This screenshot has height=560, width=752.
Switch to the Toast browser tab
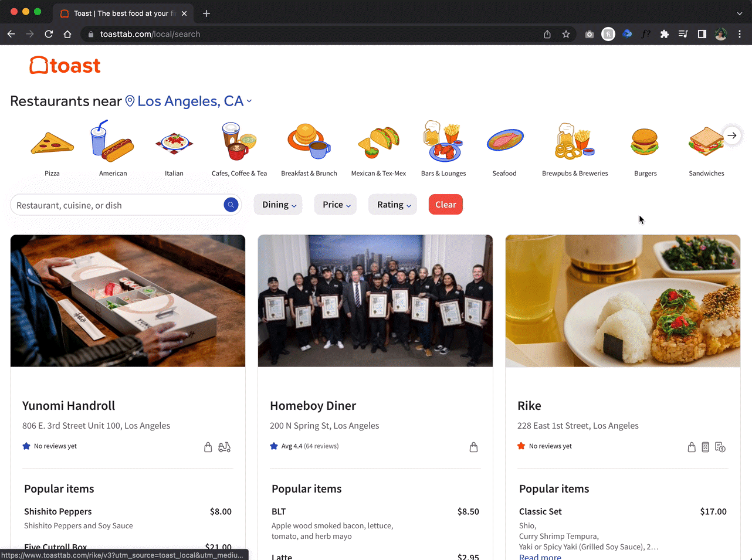pos(123,13)
